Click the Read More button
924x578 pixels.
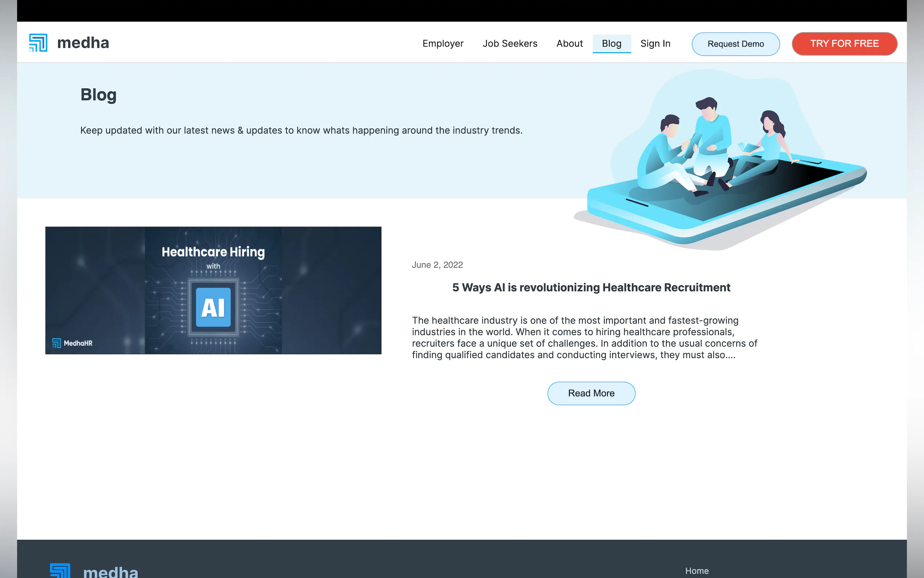coord(591,393)
